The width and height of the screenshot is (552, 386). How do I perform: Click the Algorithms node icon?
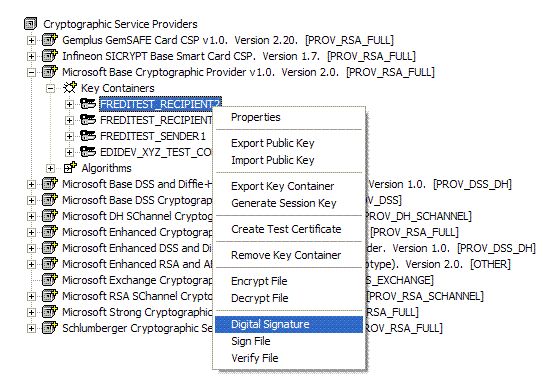[70, 168]
